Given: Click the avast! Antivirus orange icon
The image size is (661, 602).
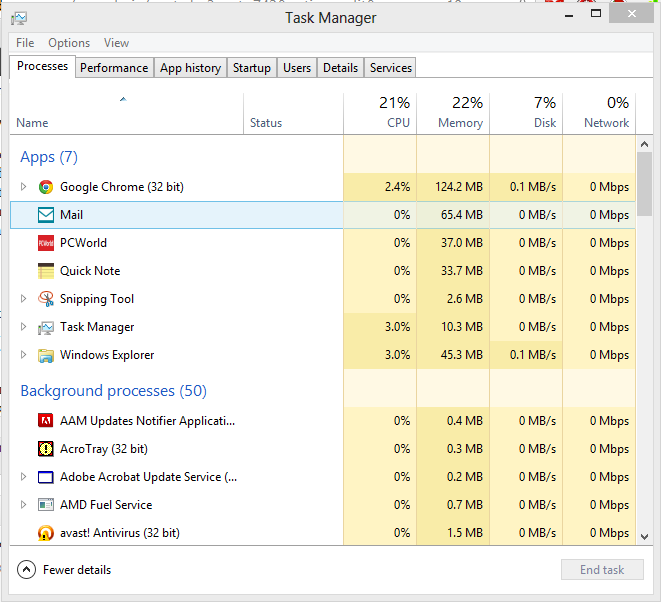Looking at the screenshot, I should point(46,533).
